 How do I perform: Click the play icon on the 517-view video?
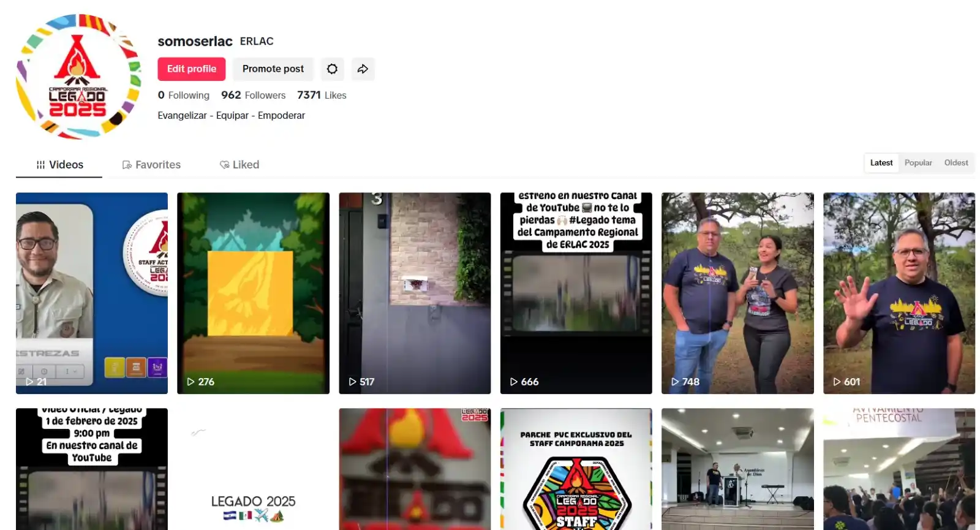coord(352,382)
